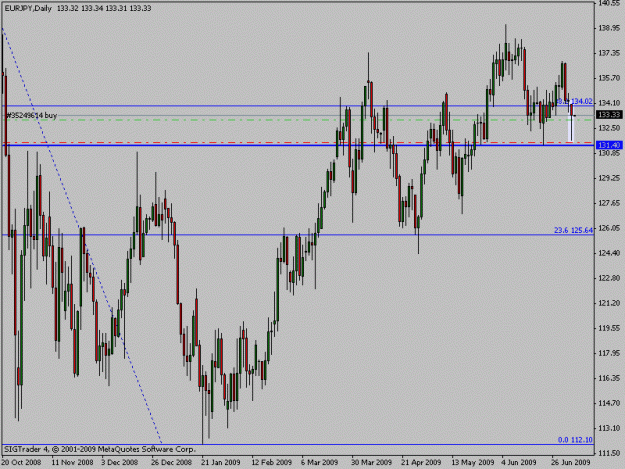Click the blue 131.40 price level tag

[x=609, y=145]
